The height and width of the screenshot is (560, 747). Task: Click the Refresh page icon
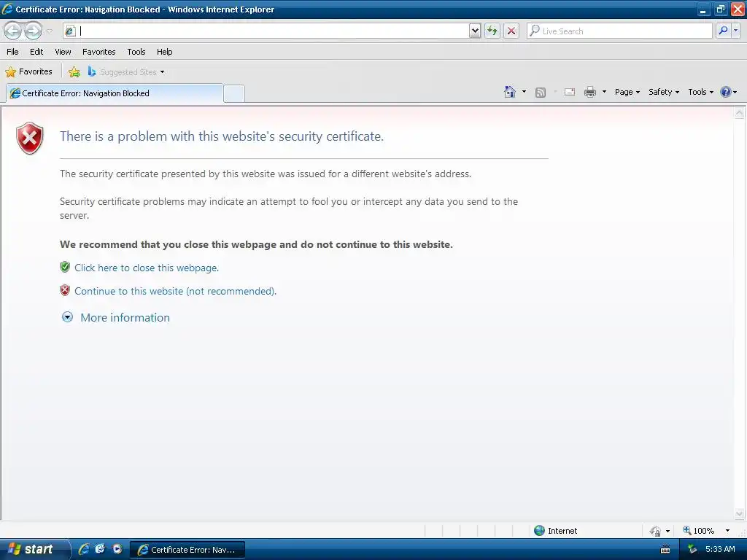[492, 31]
